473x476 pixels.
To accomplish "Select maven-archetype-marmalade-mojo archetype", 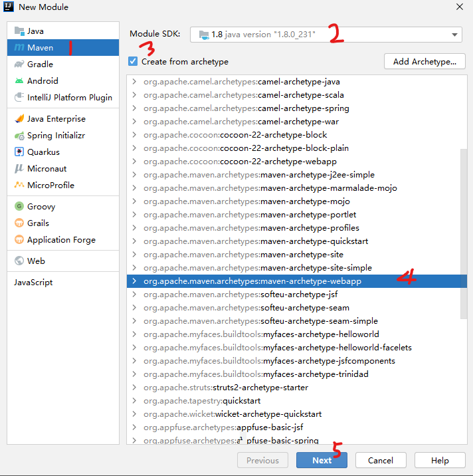I will pos(297,188).
